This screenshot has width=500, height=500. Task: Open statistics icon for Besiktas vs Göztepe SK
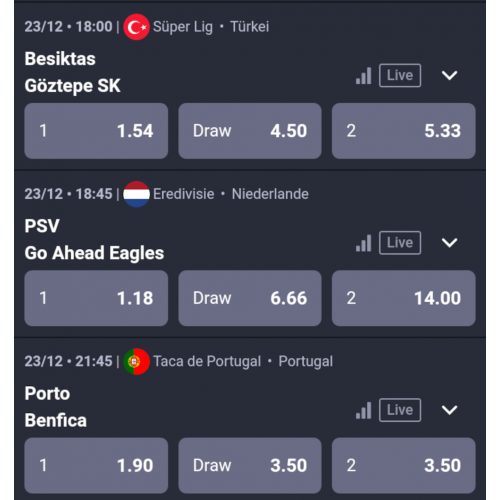364,76
